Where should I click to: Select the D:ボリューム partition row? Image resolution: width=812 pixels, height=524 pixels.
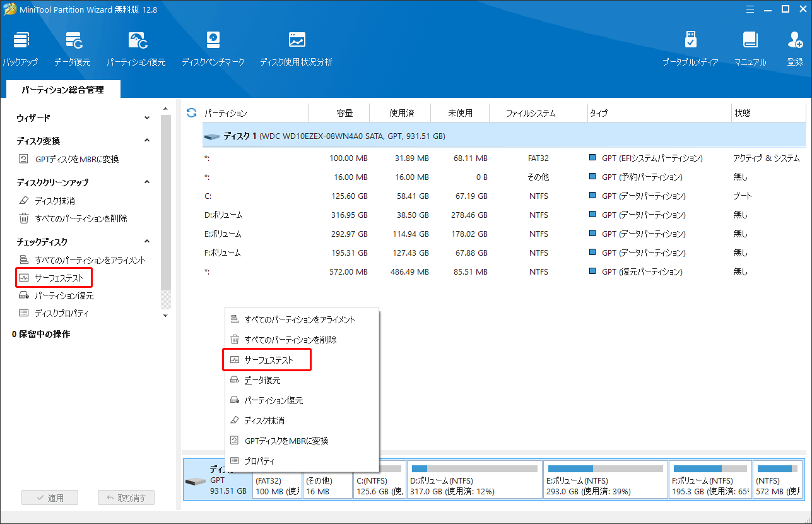tap(504, 215)
